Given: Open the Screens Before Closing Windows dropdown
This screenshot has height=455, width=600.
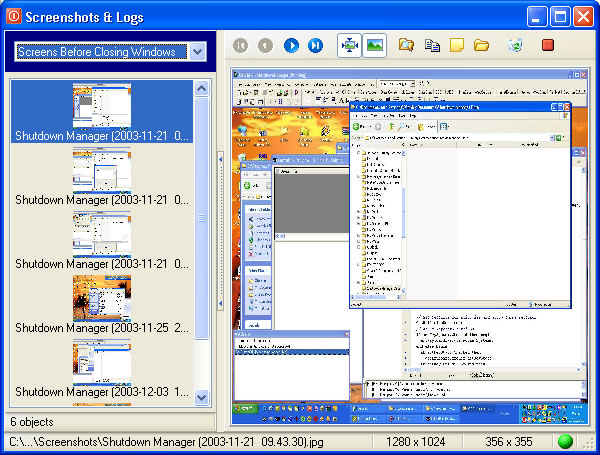Looking at the screenshot, I should pos(197,52).
